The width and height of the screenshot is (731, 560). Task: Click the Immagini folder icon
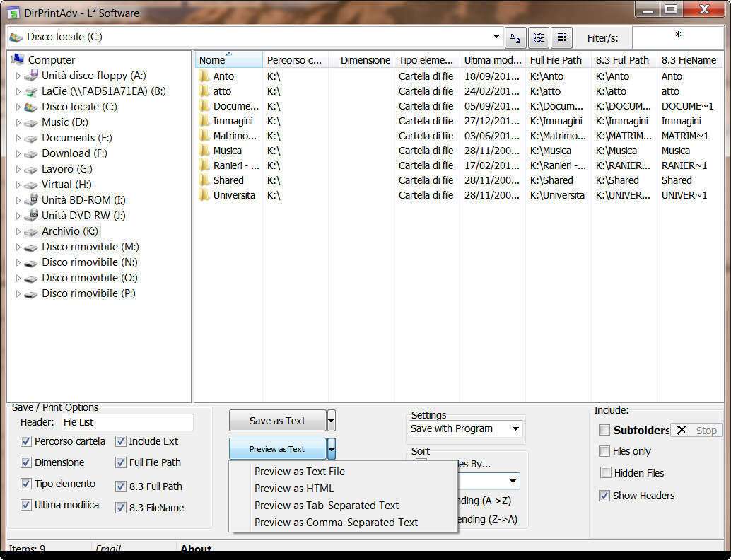pyautogui.click(x=204, y=121)
